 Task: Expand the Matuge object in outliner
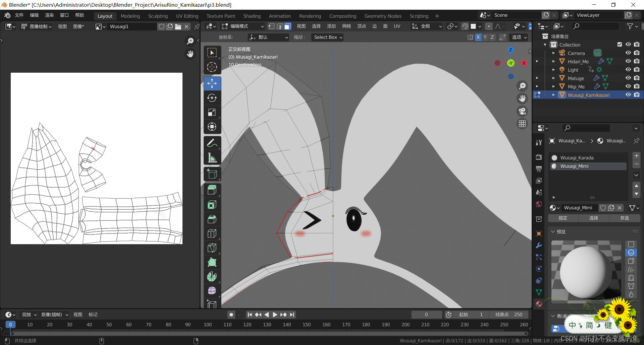coord(553,78)
